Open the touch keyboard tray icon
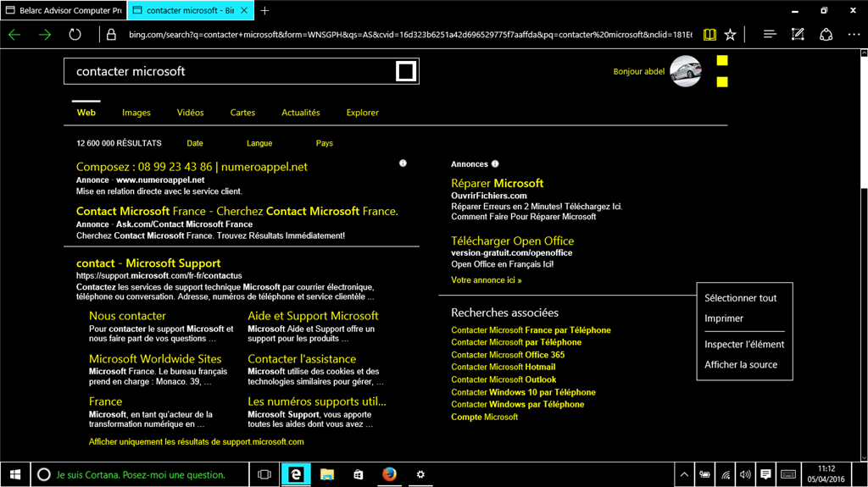This screenshot has width=868, height=487. (788, 474)
